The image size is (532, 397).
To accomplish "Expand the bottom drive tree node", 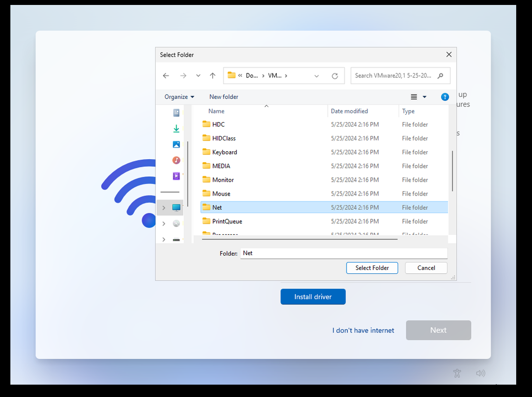I will (x=164, y=239).
